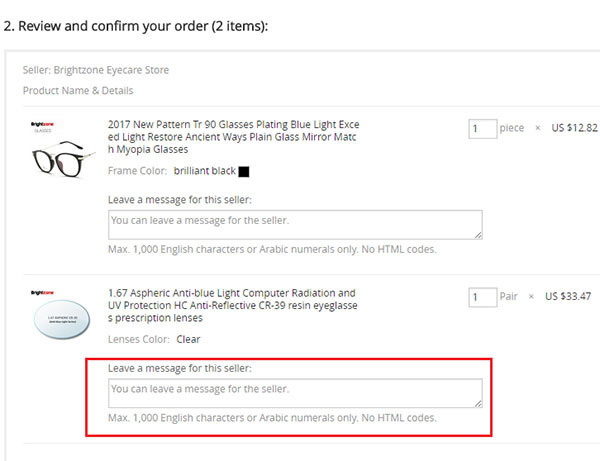The image size is (600, 461).
Task: Click resize handle of second message box
Action: click(478, 404)
